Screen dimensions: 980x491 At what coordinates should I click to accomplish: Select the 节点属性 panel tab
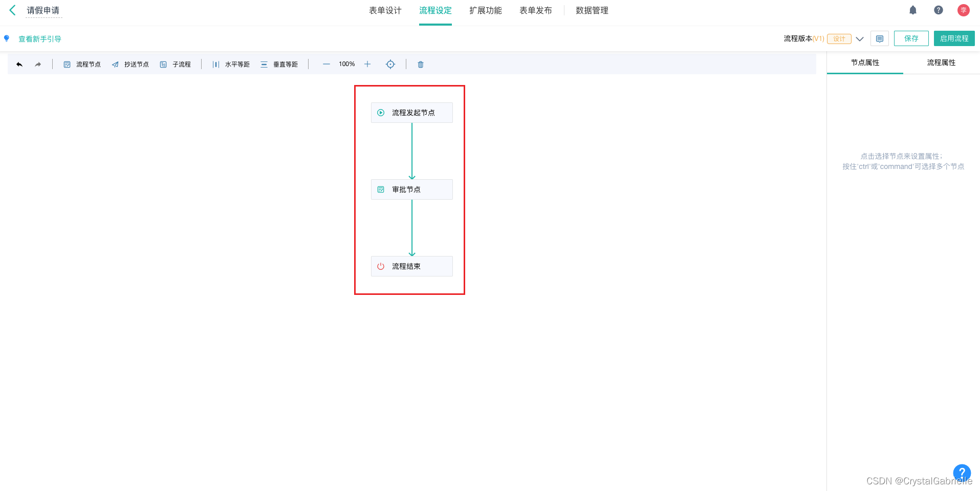tap(865, 62)
